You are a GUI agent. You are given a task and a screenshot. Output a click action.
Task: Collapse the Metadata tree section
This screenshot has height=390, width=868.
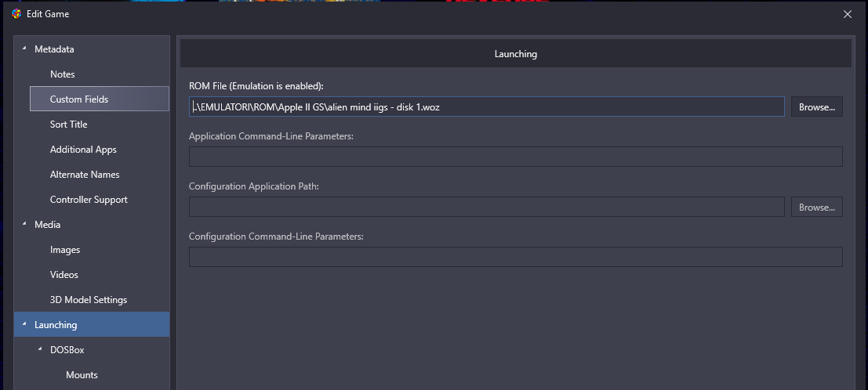click(x=24, y=49)
